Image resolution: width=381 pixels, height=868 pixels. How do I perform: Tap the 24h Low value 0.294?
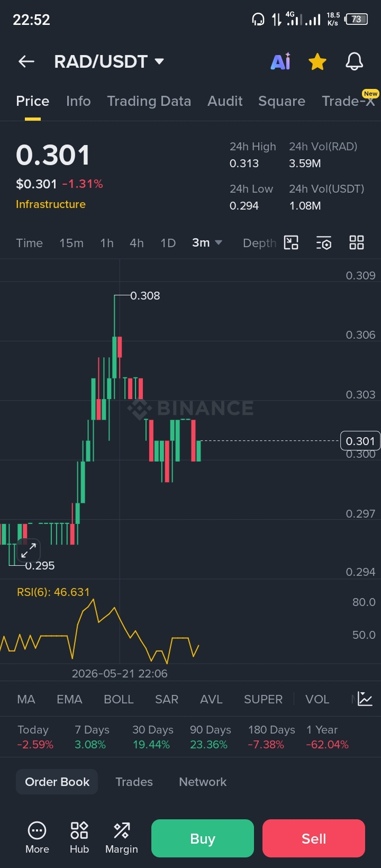pos(244,206)
